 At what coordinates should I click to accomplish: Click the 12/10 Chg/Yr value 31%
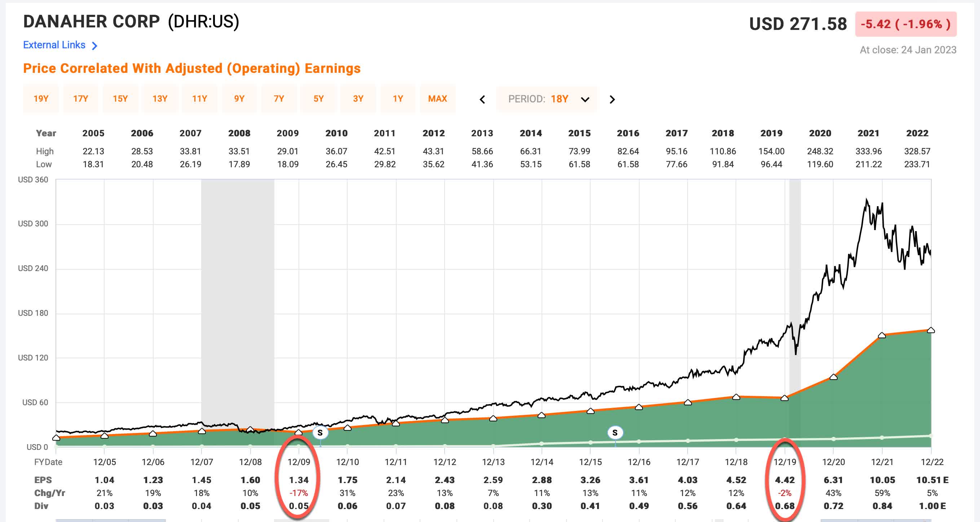click(347, 493)
